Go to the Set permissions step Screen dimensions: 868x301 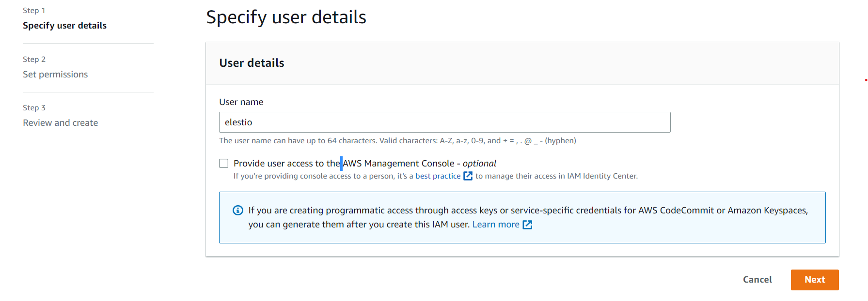(55, 75)
